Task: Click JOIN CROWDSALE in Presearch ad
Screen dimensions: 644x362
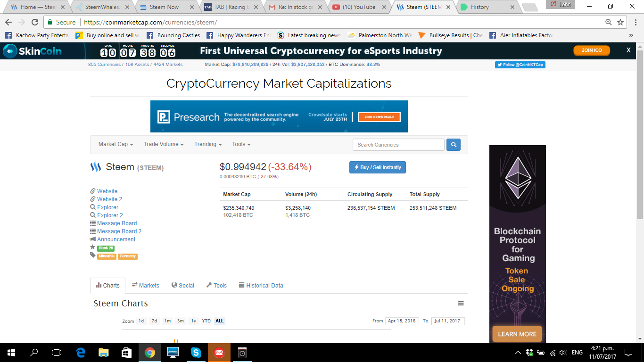Action: pyautogui.click(x=379, y=117)
